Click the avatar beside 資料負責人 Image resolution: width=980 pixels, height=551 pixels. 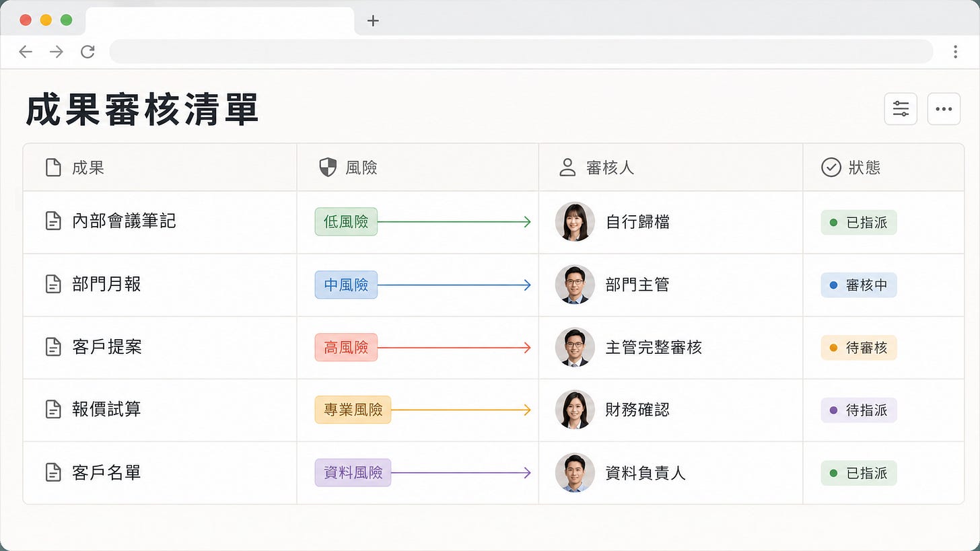(575, 472)
